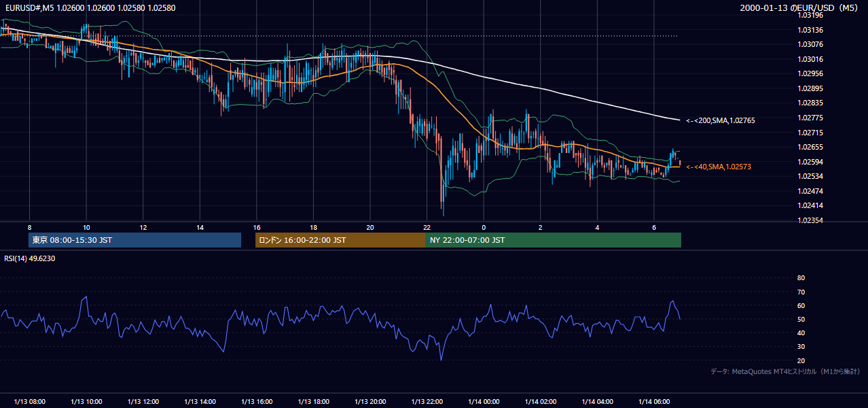Click the '2000-01-13 のEUR/USD (M5)' title
Viewport: 868px width, 408px height.
(800, 8)
